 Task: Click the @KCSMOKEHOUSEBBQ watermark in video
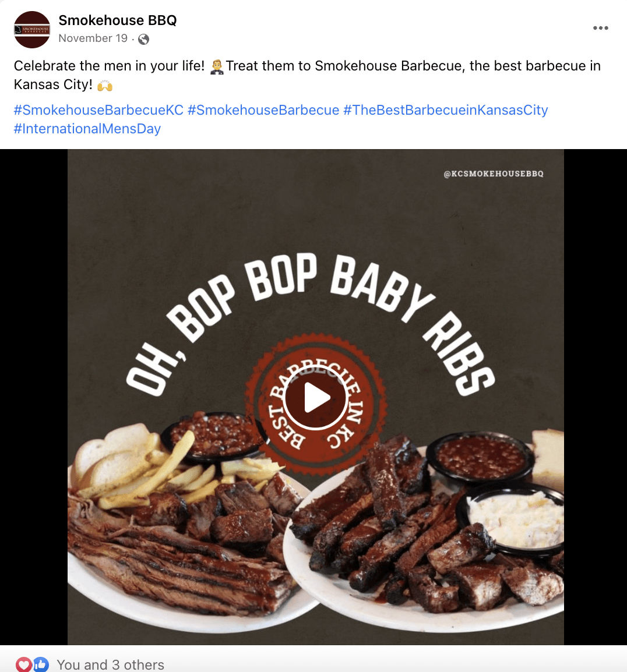494,174
